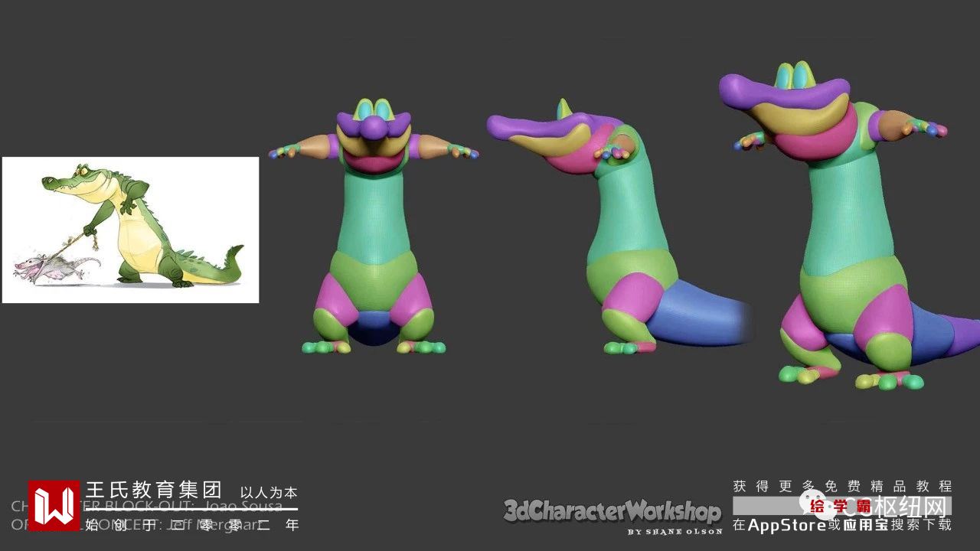Click the "王氏教育集团" title text

click(x=153, y=490)
